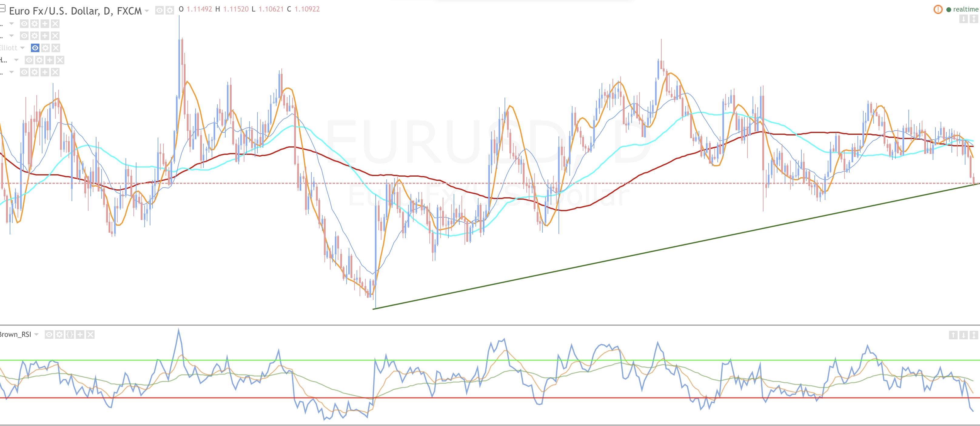Remove the H... indicator with its X icon
The width and height of the screenshot is (980, 426).
tap(60, 60)
